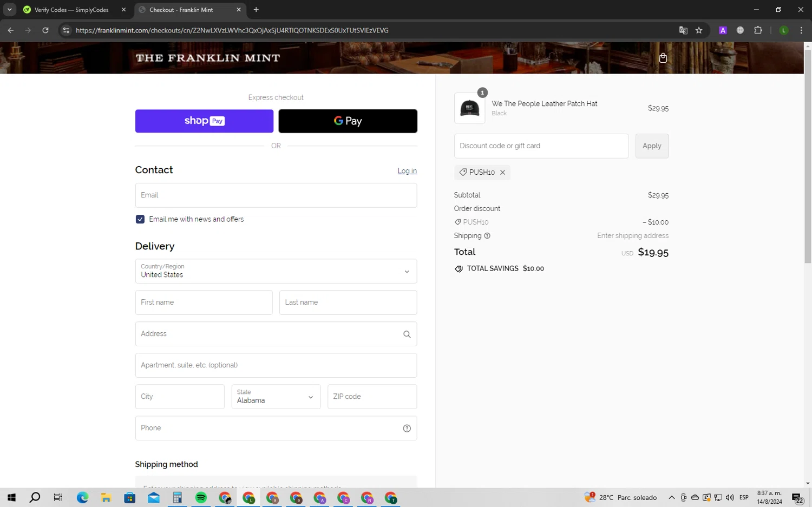Open Windows taskbar search
Image resolution: width=812 pixels, height=507 pixels.
click(35, 498)
